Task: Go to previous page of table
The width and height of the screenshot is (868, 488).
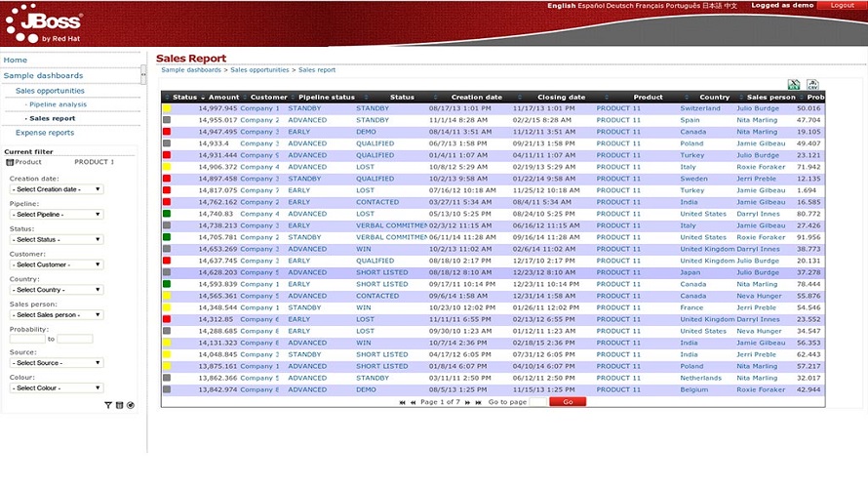Action: tap(413, 403)
